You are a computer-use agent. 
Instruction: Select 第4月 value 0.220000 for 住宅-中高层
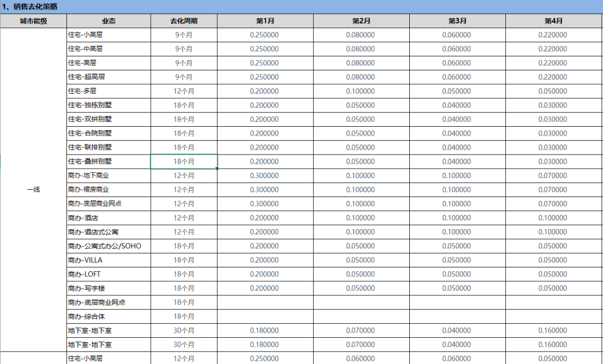[x=554, y=49]
